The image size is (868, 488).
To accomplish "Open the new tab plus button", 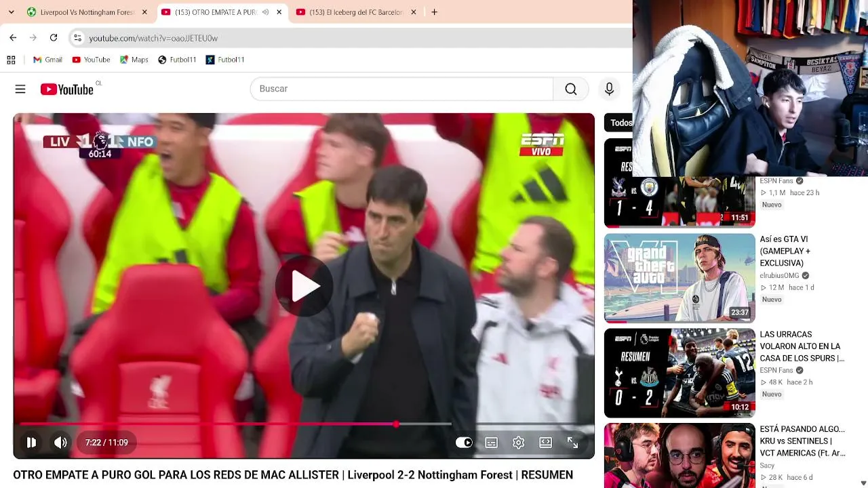I will 434,12.
